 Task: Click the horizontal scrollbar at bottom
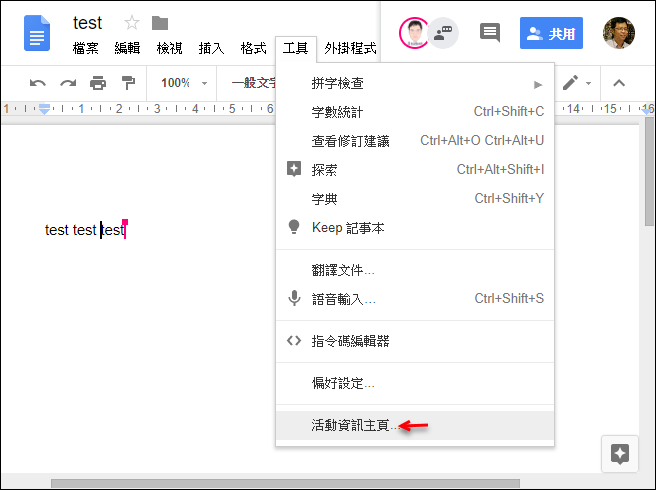pos(285,484)
